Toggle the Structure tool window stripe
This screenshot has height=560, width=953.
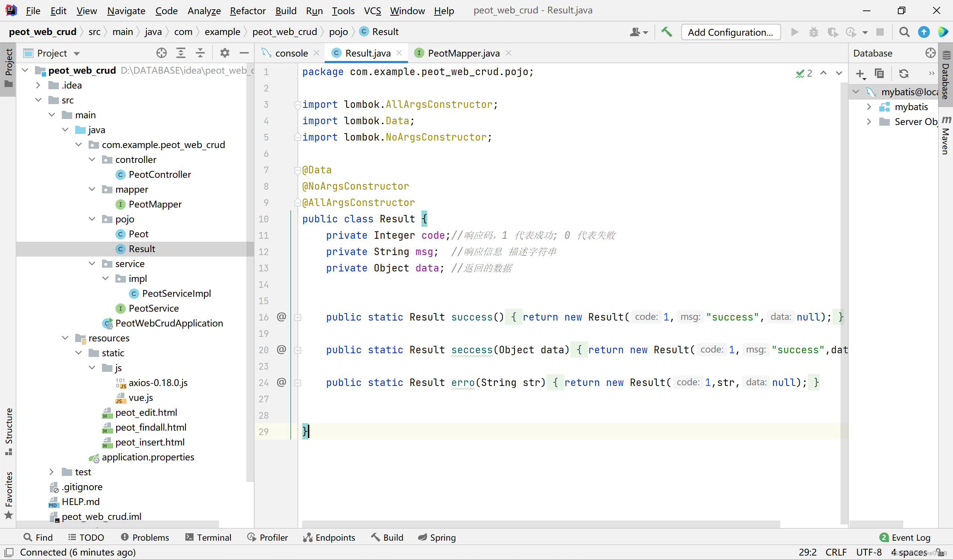click(8, 431)
